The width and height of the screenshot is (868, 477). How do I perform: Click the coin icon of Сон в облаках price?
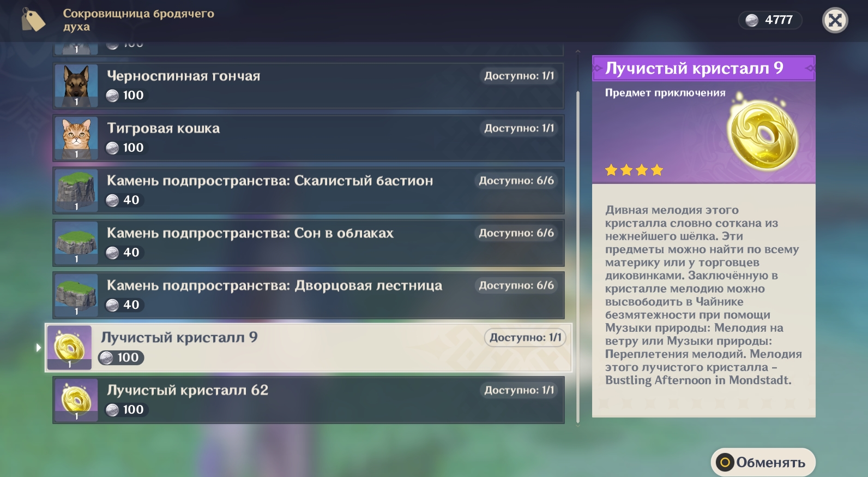[112, 253]
